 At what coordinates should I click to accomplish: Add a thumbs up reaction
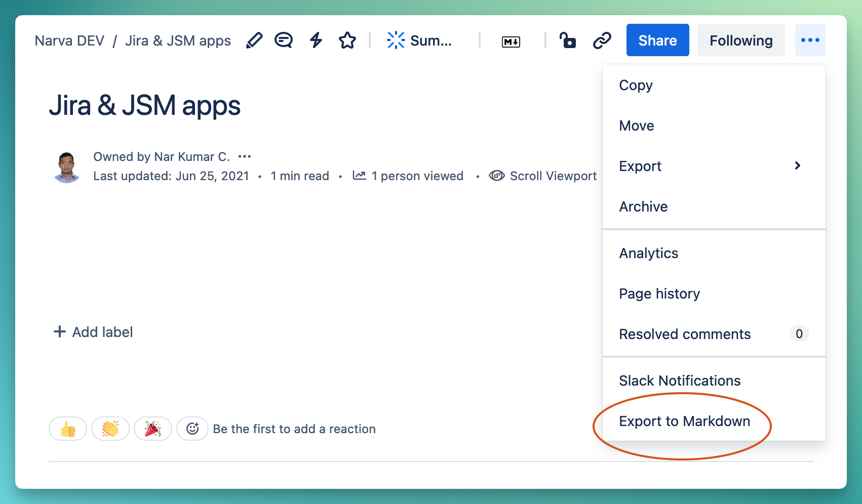[68, 429]
